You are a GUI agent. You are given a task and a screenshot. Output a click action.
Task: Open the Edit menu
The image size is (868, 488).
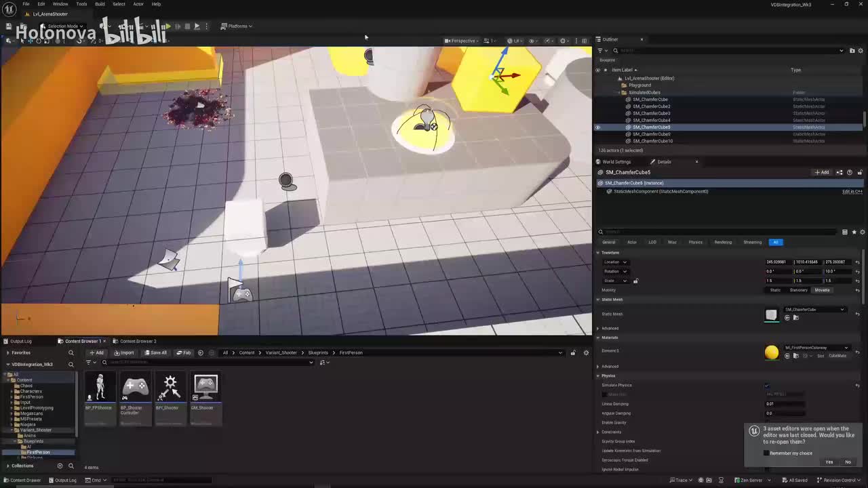[x=41, y=4]
